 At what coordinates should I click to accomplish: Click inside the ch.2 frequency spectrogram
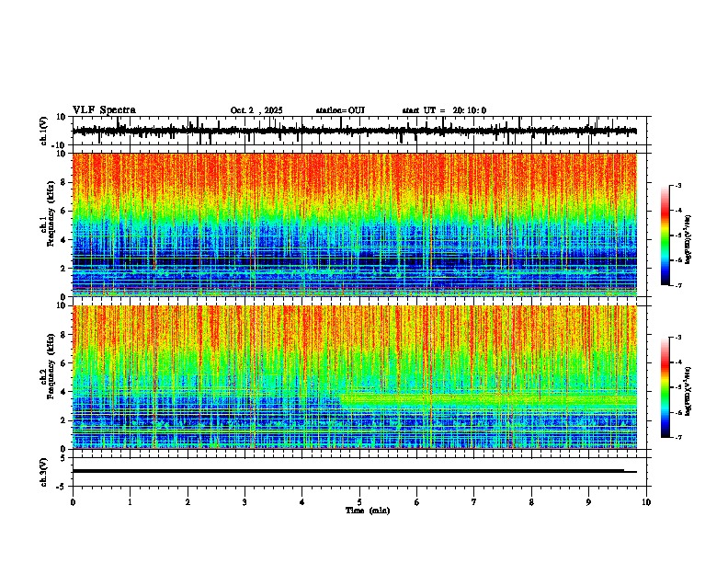pos(354,377)
